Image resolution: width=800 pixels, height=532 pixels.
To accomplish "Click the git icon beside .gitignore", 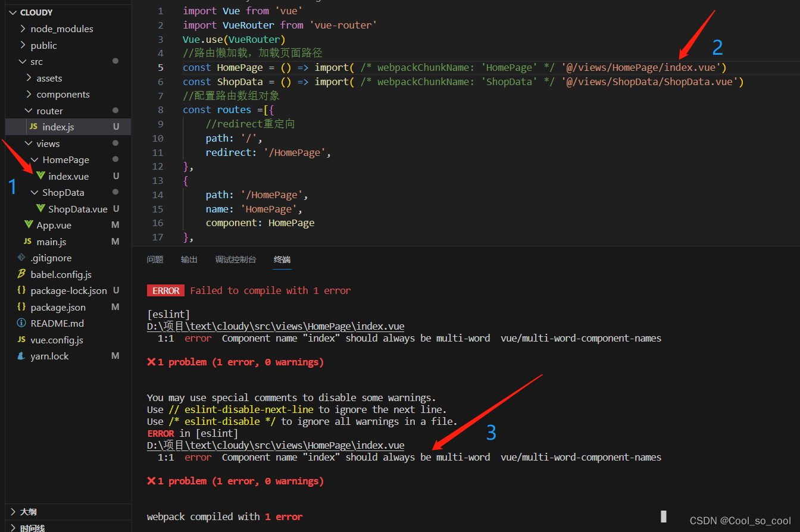I will 21,258.
